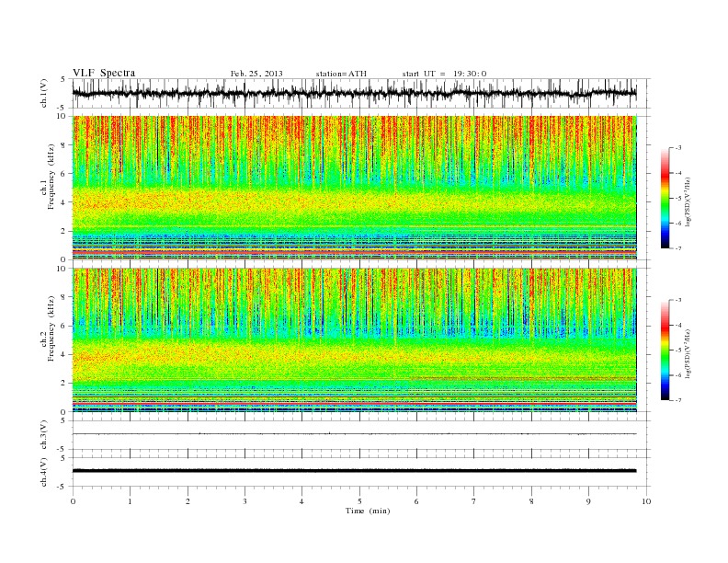Click the "ch.3(V)" axis label

[x=44, y=435]
